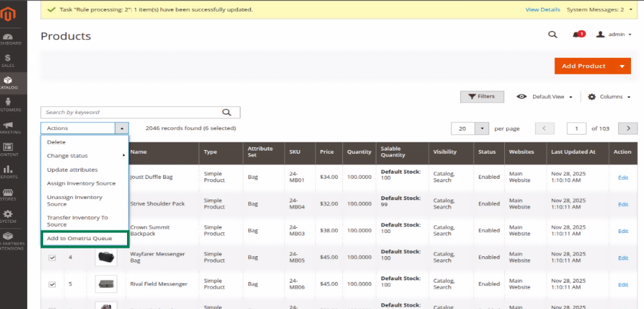Click the Strive Shoulder Pack name cell
The image size is (644, 309).
pyautogui.click(x=157, y=204)
